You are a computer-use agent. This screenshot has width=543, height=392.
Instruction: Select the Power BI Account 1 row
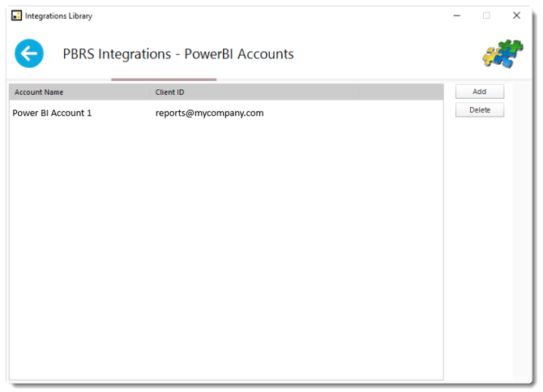tap(226, 113)
